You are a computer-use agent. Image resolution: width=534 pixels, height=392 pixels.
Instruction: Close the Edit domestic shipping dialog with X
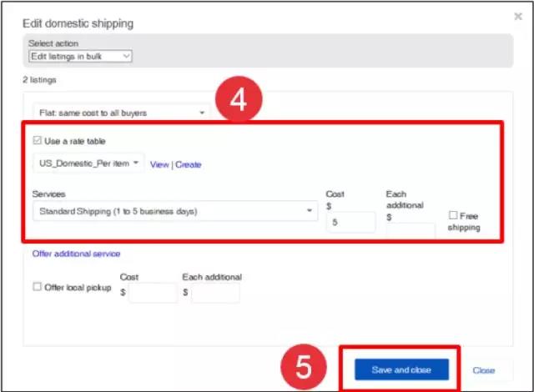(518, 17)
